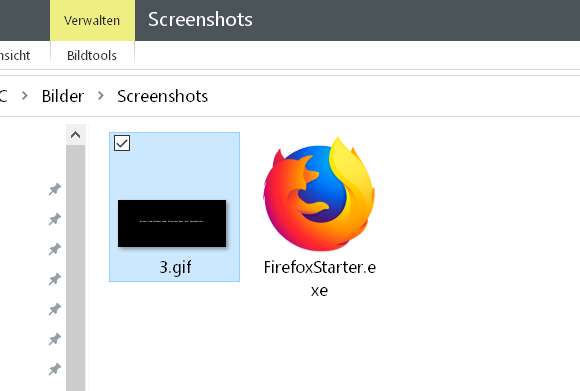Click the Screenshots breadcrumb in address bar
Viewport: 580px width, 391px height.
(x=162, y=96)
